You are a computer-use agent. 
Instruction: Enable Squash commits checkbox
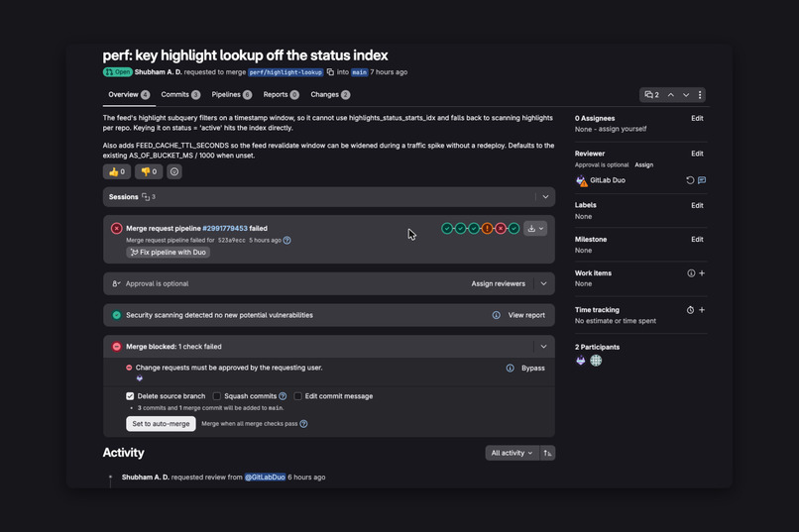pos(216,396)
